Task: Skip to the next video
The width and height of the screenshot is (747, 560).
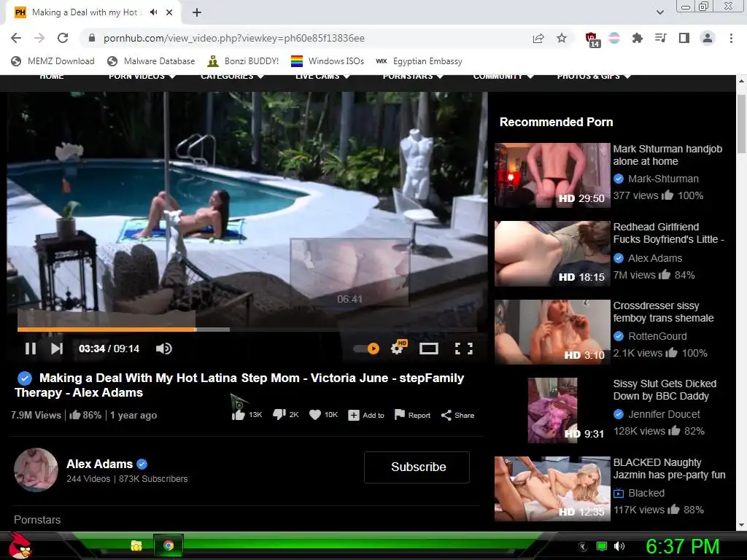Action: pyautogui.click(x=57, y=349)
